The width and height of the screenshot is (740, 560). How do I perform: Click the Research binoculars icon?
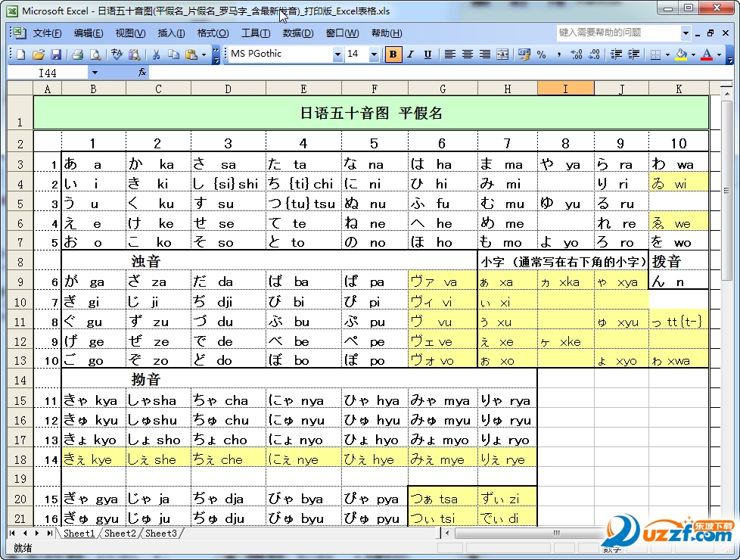pos(134,54)
